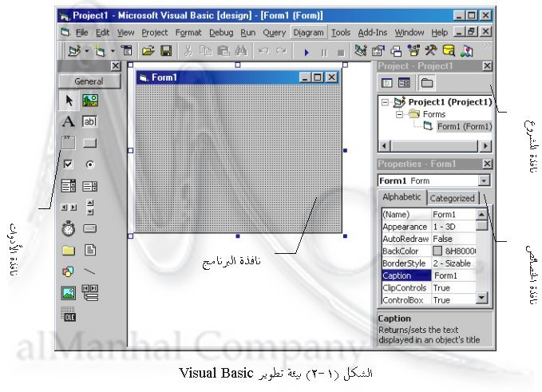Start the program with Run arrow
This screenshot has height=392, width=542.
pyautogui.click(x=307, y=53)
